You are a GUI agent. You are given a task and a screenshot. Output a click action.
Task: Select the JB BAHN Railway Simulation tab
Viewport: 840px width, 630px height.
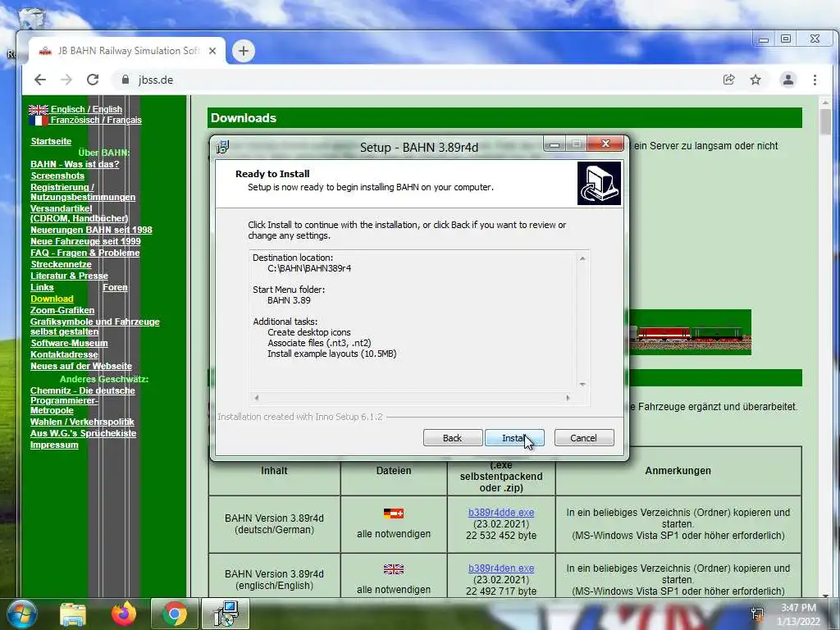pyautogui.click(x=127, y=51)
